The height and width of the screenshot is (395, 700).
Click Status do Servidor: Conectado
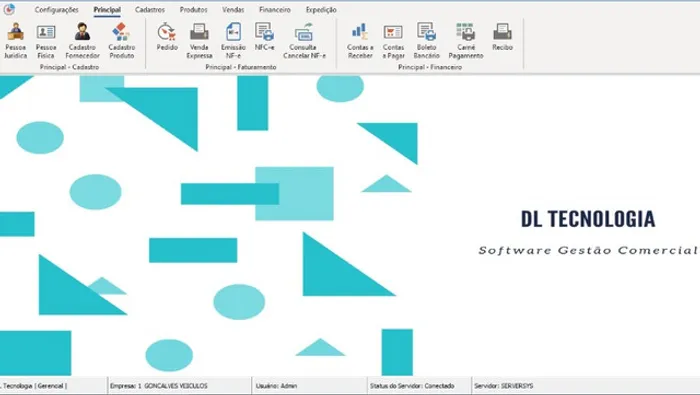tap(412, 386)
